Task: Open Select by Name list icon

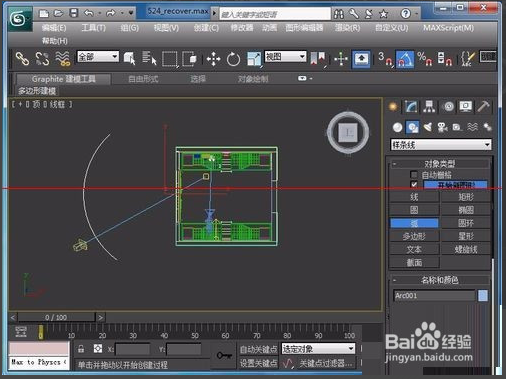Action: tap(149, 58)
